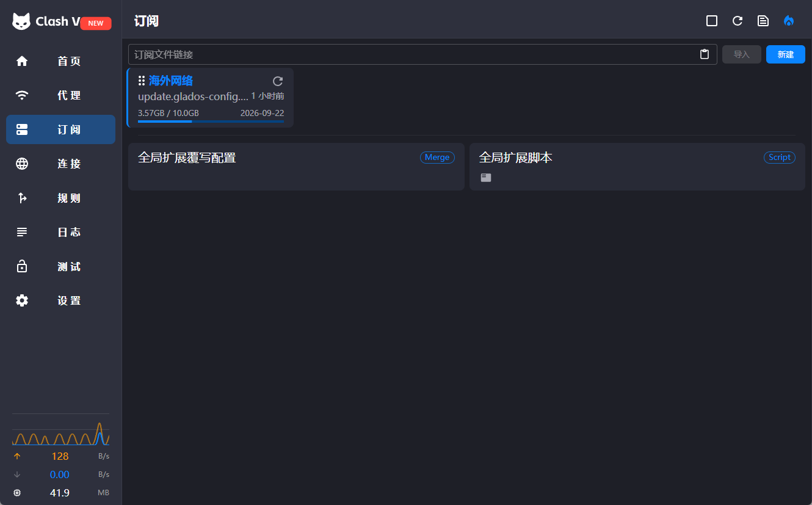This screenshot has width=812, height=505.
Task: Open the 连接 connections page
Action: 60,164
